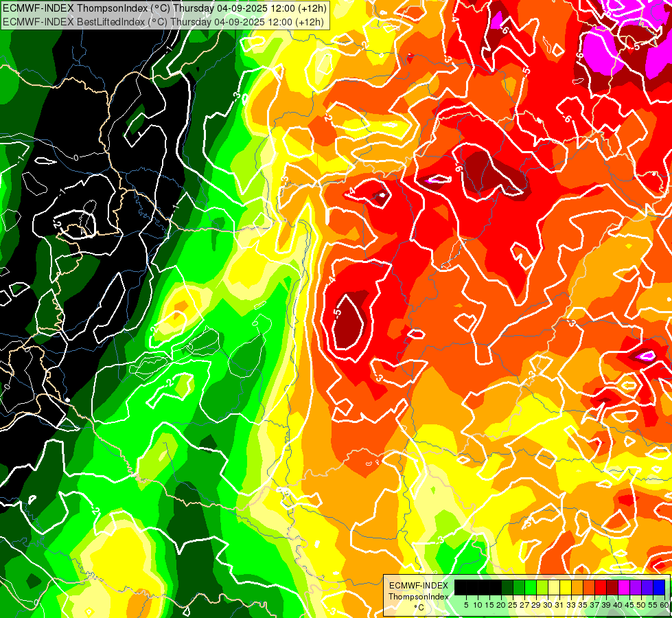This screenshot has height=618, width=672.
Task: Click legend tick value '45'
Action: coord(630,605)
